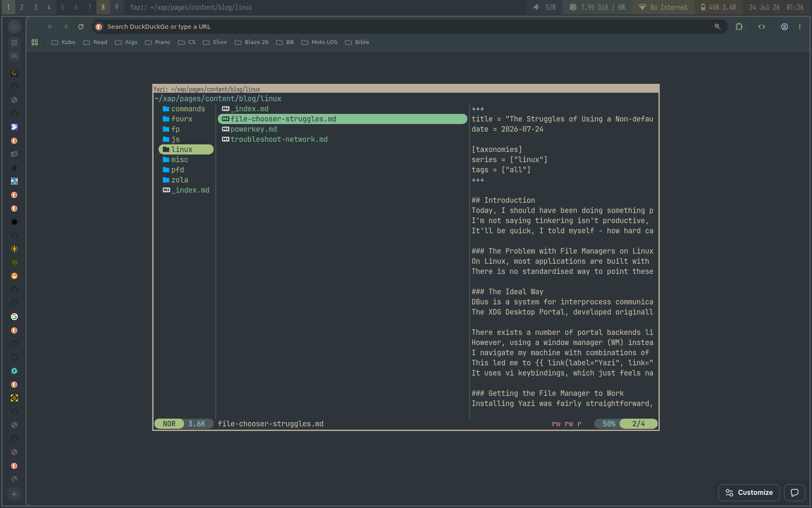Add a new tab with plus button
The image size is (812, 508).
tap(14, 494)
